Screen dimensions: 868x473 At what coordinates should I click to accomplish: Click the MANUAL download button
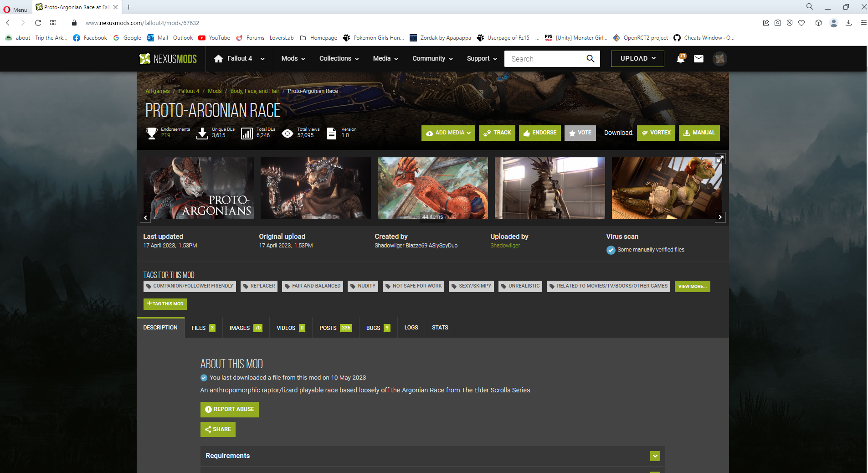coord(699,133)
